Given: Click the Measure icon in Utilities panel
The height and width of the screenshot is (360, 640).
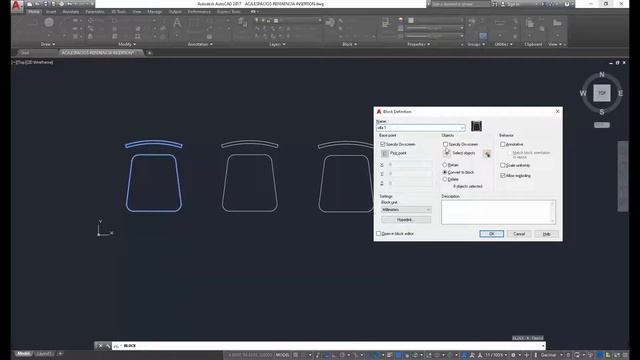Looking at the screenshot, I should coord(500,23).
